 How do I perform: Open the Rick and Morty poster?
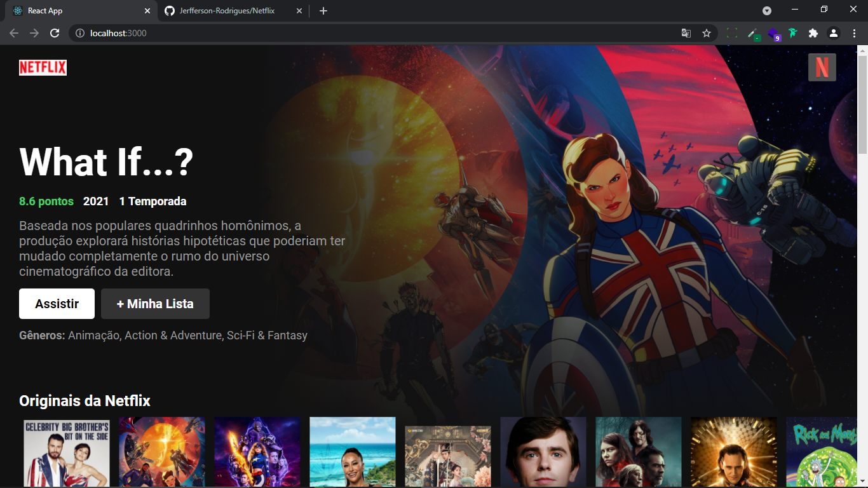(x=822, y=452)
